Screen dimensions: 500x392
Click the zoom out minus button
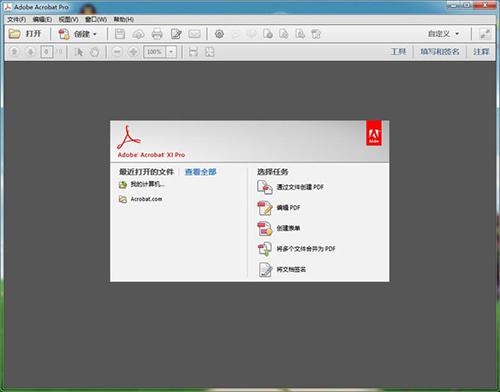(x=117, y=52)
